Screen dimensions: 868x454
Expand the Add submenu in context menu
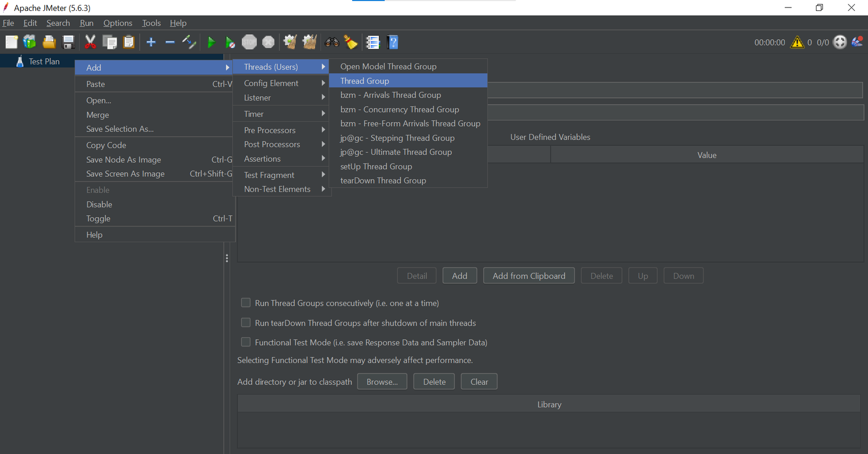[x=155, y=67]
